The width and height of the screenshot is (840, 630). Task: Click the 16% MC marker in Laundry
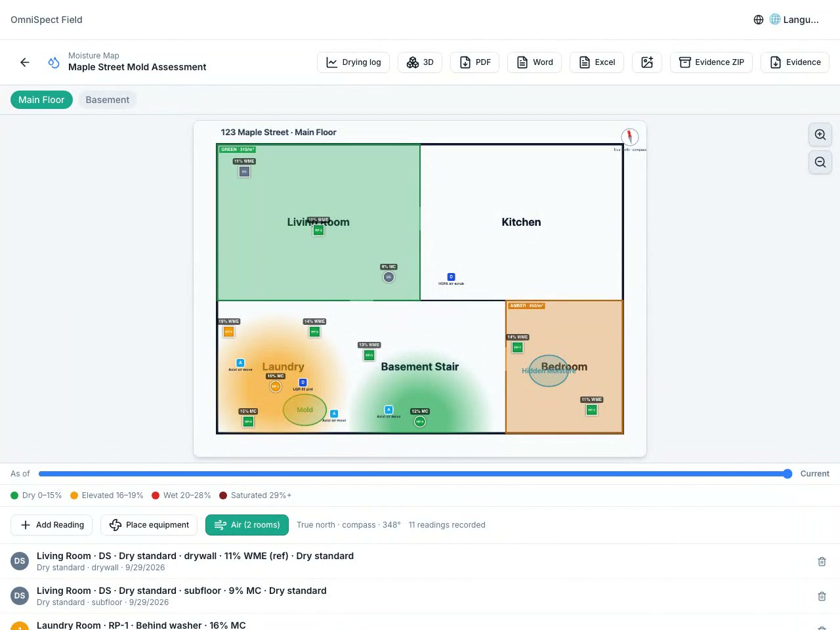(276, 387)
